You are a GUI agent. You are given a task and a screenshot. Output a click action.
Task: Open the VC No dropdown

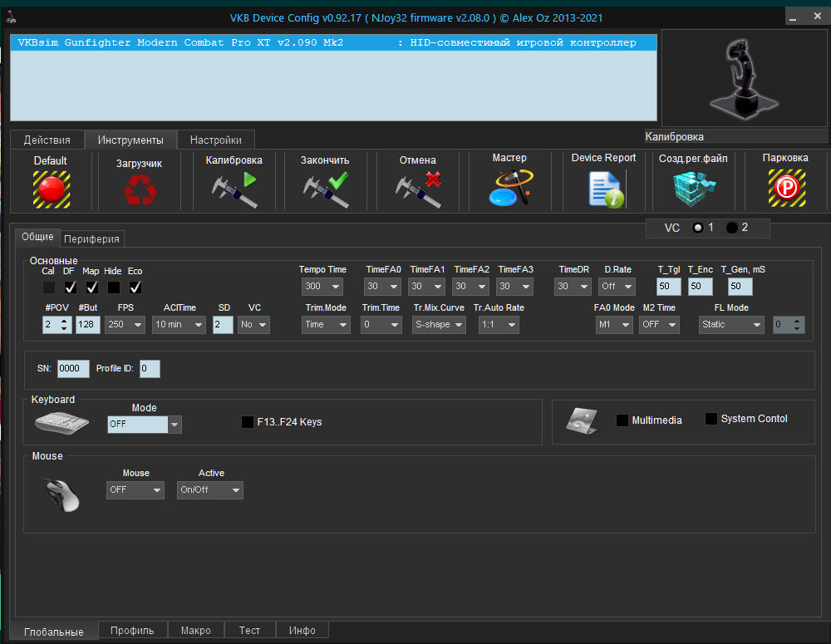(253, 324)
